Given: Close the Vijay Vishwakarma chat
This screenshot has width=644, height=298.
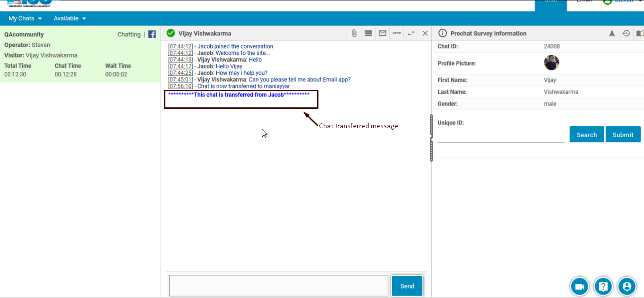Looking at the screenshot, I should (x=425, y=33).
